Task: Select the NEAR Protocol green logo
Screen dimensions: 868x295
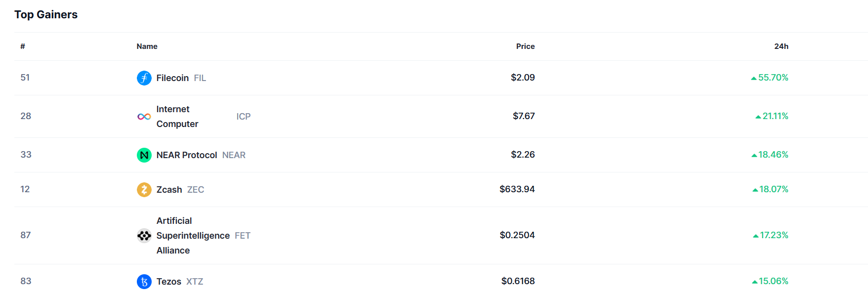Action: [144, 155]
